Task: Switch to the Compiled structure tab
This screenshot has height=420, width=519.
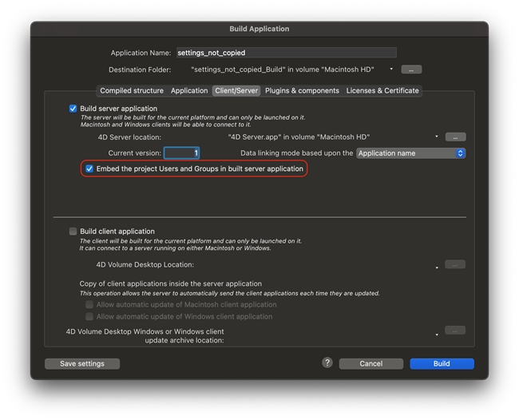Action: pyautogui.click(x=132, y=90)
